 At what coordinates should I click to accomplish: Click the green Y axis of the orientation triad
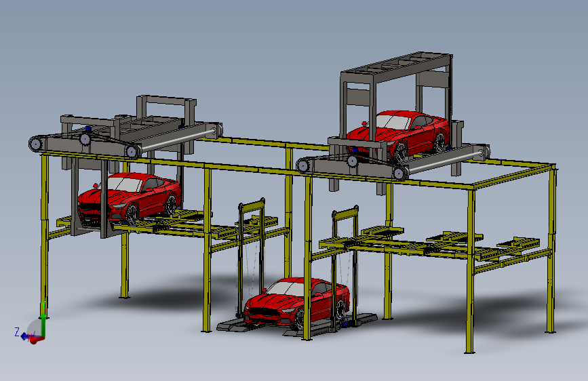43,325
